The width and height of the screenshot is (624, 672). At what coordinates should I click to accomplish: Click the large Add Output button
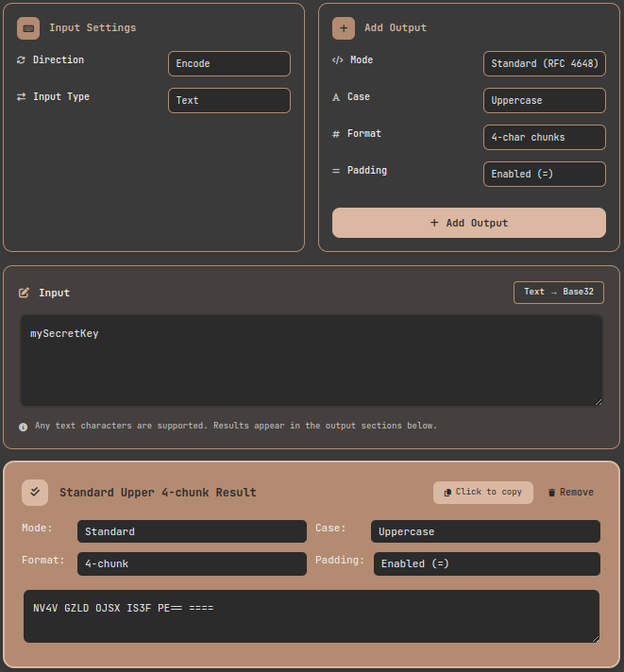[469, 223]
